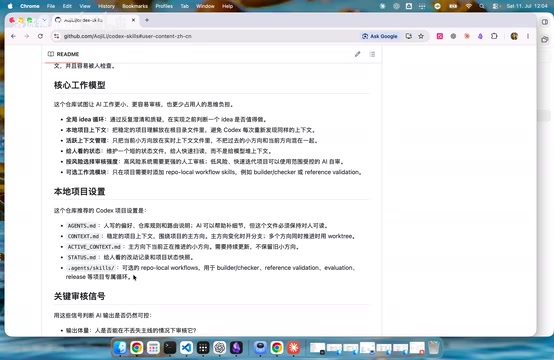This screenshot has height=360, width=554.
Task: Open the Trash in the dock
Action: 434,348
